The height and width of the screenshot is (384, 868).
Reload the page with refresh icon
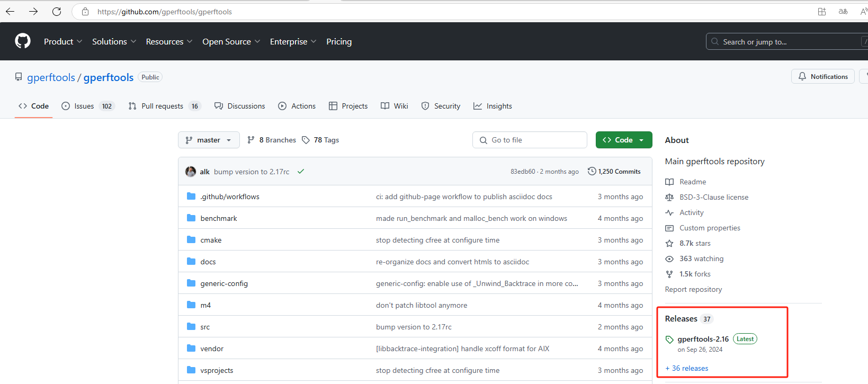pyautogui.click(x=57, y=11)
